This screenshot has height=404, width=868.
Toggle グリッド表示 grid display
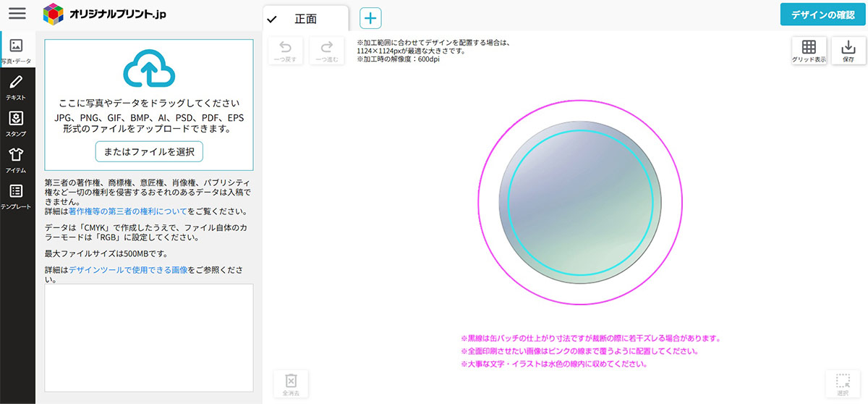click(809, 51)
